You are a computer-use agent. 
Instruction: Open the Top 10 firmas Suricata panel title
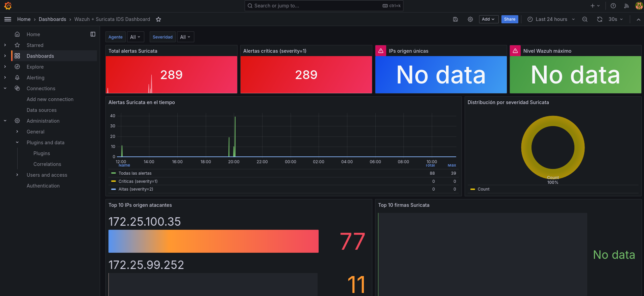pyautogui.click(x=404, y=205)
